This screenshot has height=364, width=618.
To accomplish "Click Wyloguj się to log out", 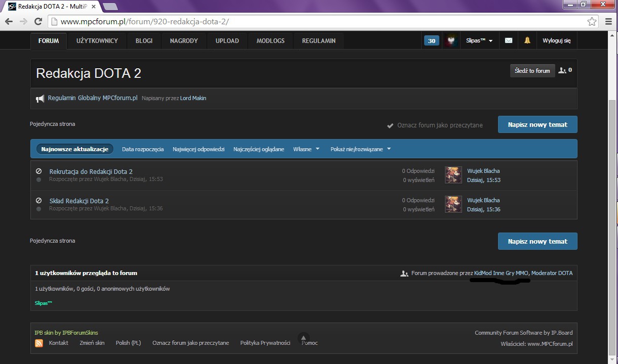I will [556, 40].
